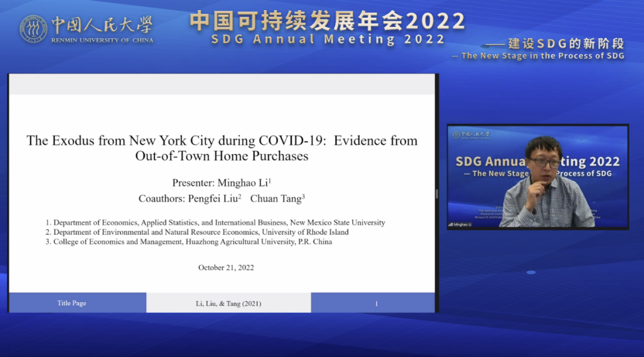Click the SDG Annual Meeting 2022 banner heading
This screenshot has width=644, height=357.
pos(328,39)
